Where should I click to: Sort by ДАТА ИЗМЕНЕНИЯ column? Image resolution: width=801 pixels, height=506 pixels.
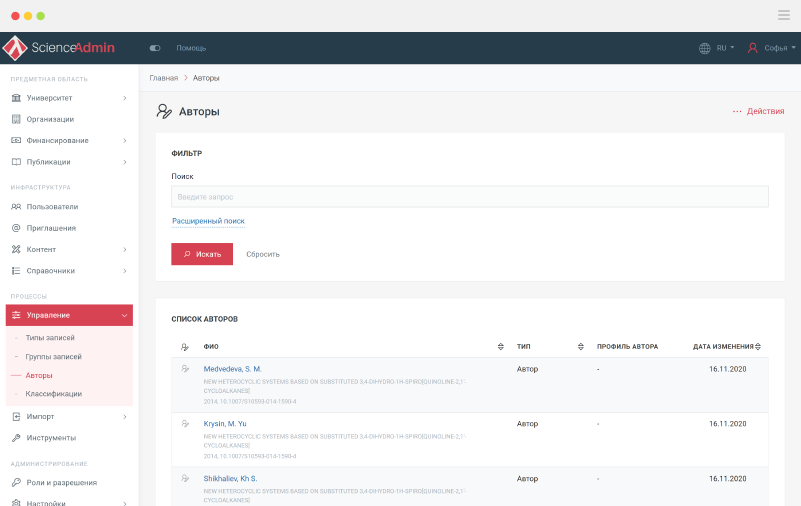[758, 347]
